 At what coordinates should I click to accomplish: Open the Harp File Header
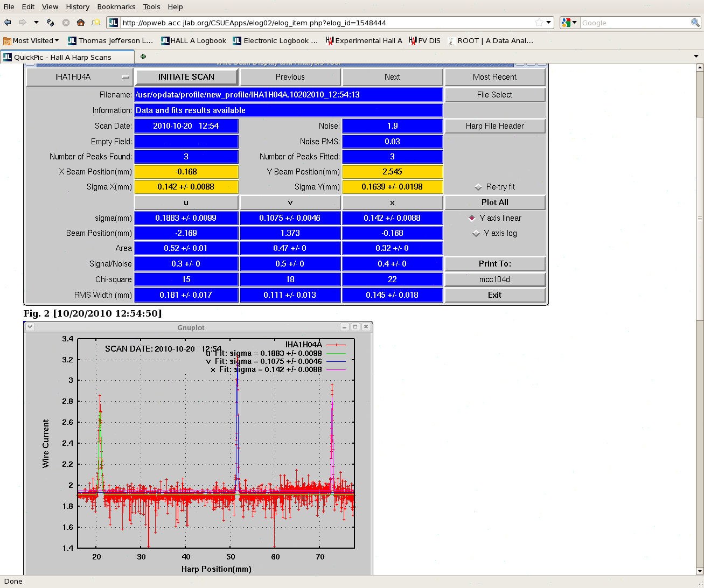[x=494, y=126]
